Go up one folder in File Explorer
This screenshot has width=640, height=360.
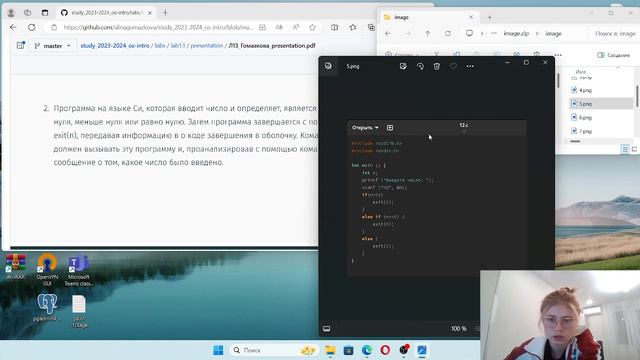427,33
